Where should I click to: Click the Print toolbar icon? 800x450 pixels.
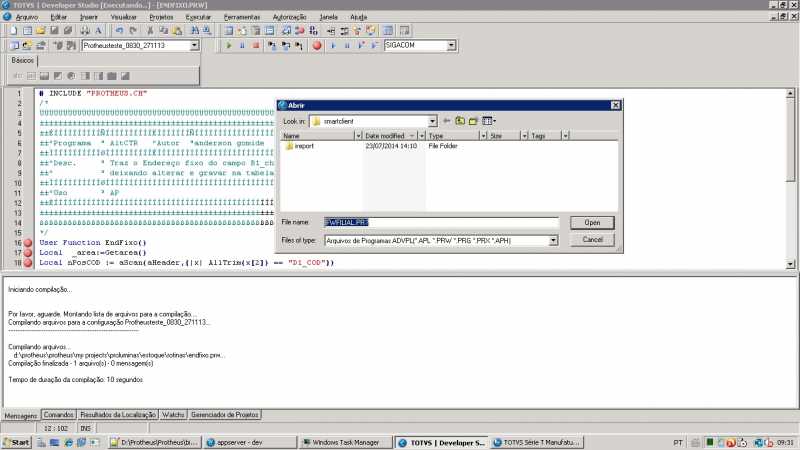(x=85, y=31)
